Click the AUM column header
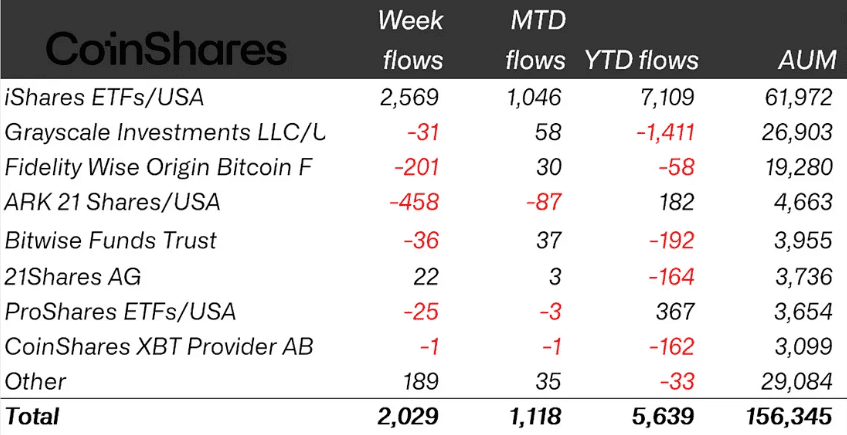The width and height of the screenshot is (847, 435). pos(807,60)
